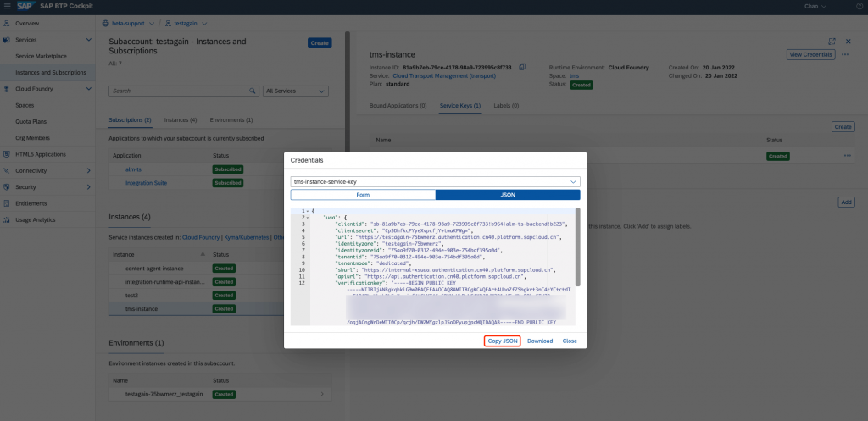Expand the beta-support breadcrumb dropdown
Viewport: 868px width, 421px height.
(151, 24)
